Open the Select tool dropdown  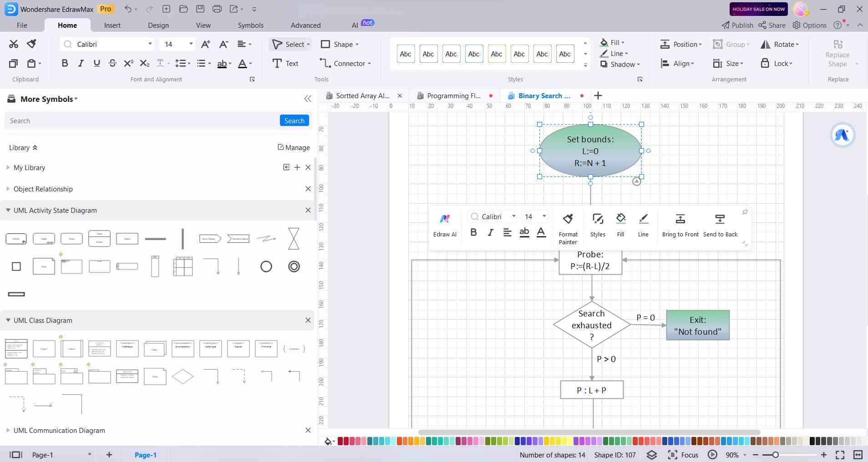308,45
